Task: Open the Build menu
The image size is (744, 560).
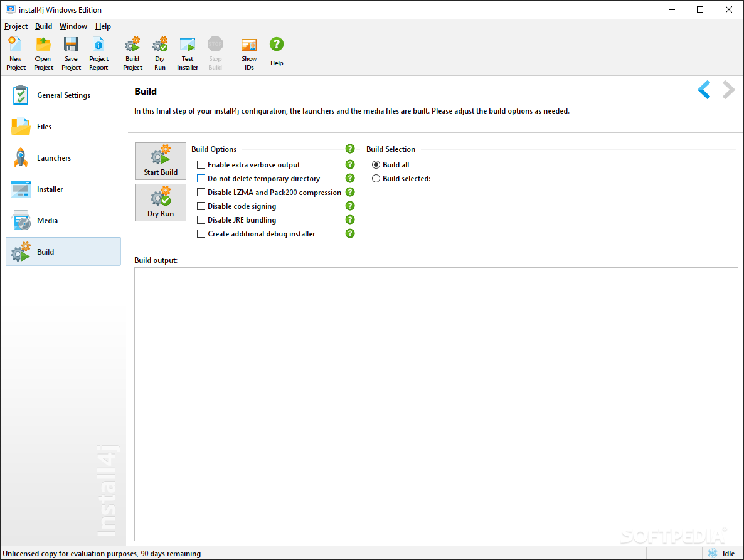Action: click(44, 26)
